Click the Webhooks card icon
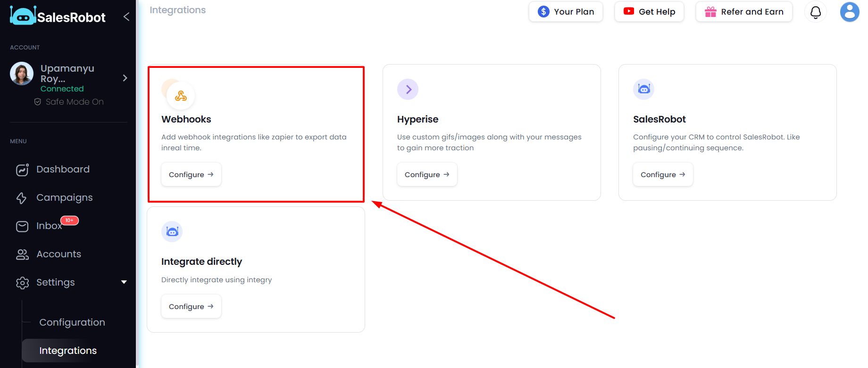Screen dimensions: 868x368 [x=181, y=96]
